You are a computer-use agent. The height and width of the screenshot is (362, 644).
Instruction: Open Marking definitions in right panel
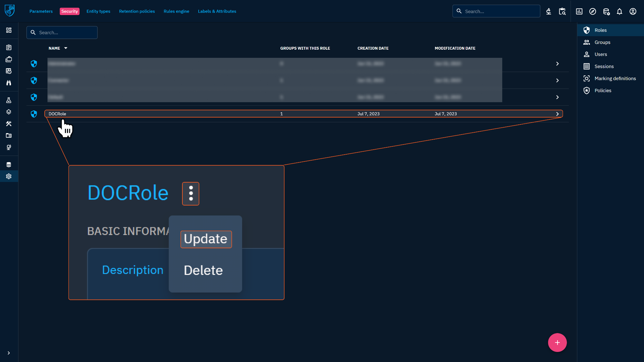615,79
